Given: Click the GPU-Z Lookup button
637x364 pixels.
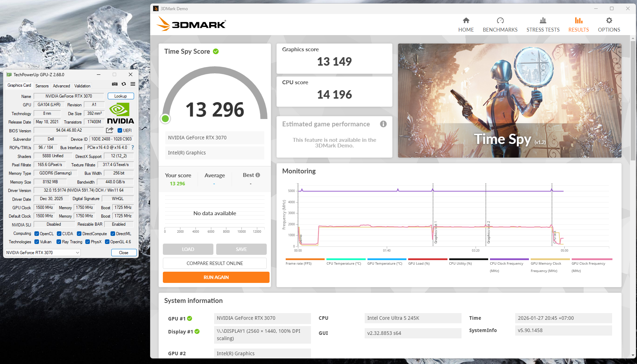Looking at the screenshot, I should tap(120, 96).
